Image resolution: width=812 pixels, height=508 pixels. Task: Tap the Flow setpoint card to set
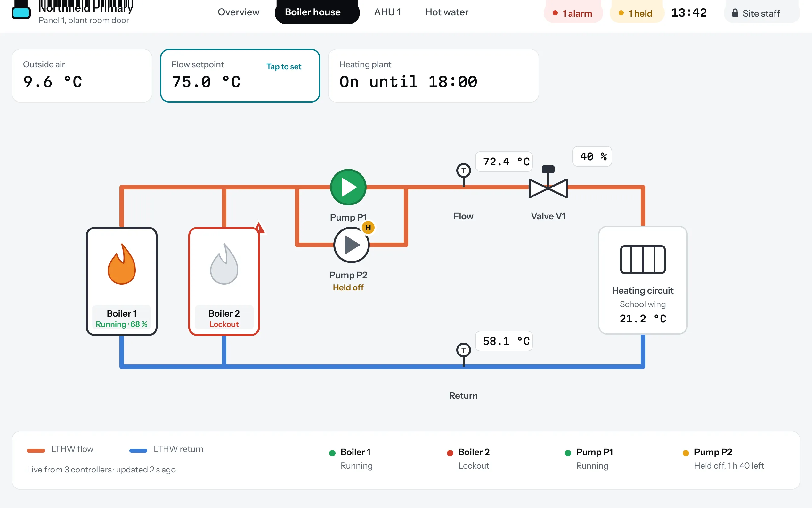pos(240,76)
